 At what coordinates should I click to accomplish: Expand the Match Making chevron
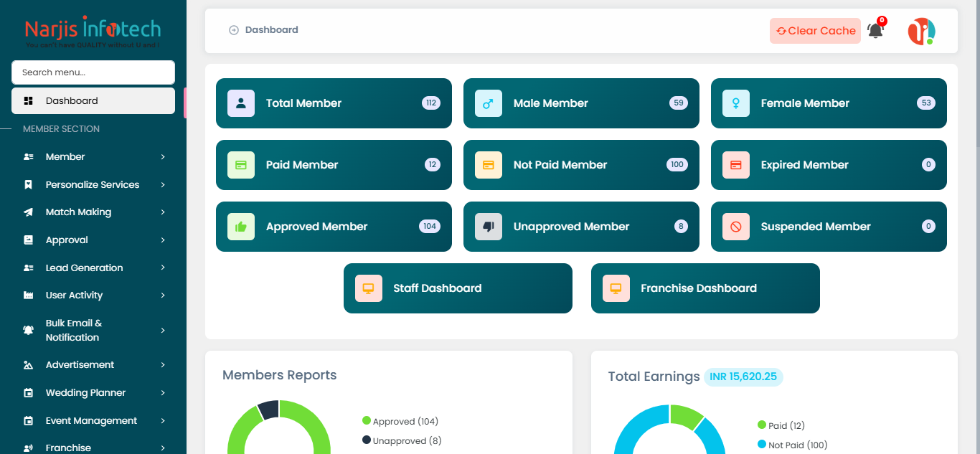tap(163, 212)
